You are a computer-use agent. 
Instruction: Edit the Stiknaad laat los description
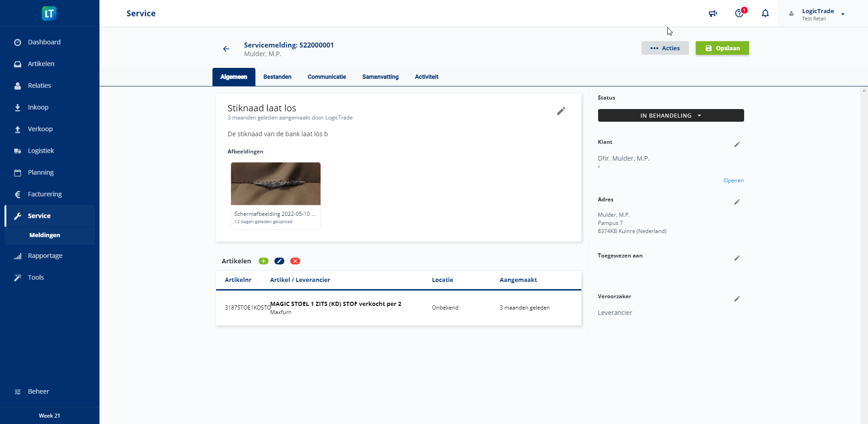[561, 111]
